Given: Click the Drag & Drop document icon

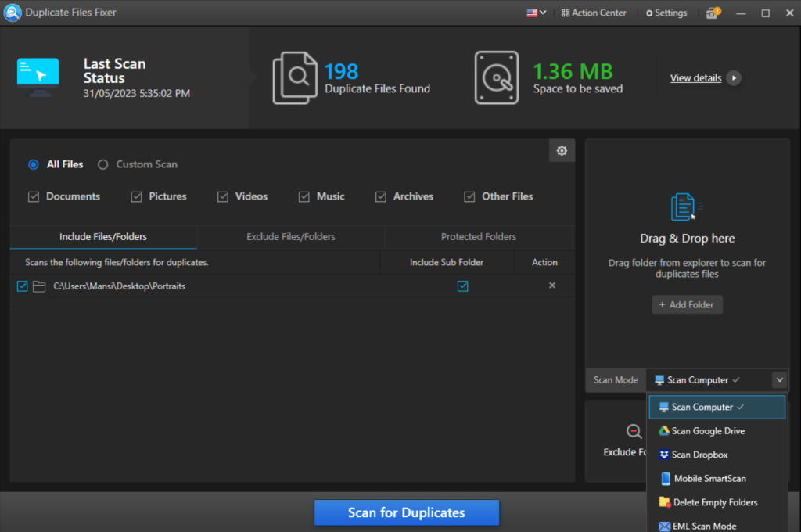Looking at the screenshot, I should pyautogui.click(x=685, y=207).
